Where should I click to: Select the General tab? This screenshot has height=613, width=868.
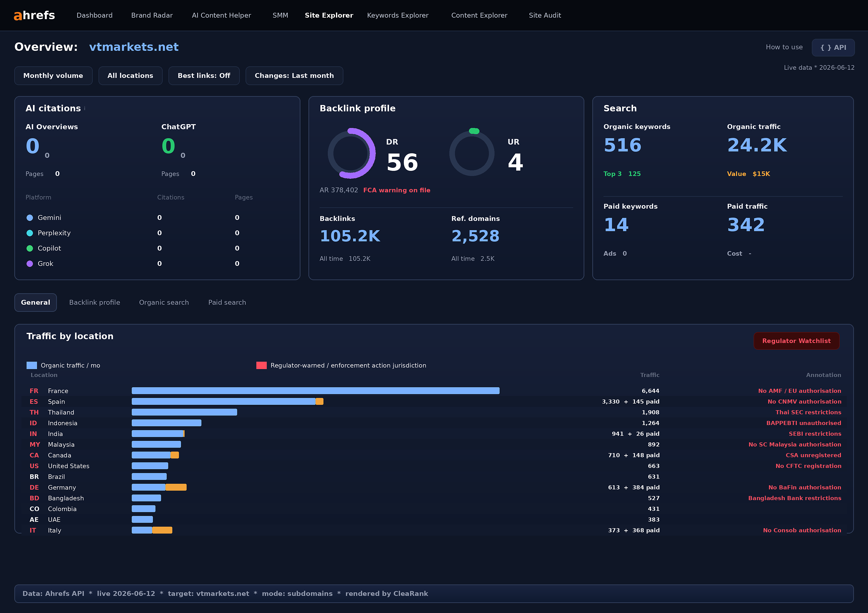pyautogui.click(x=35, y=302)
